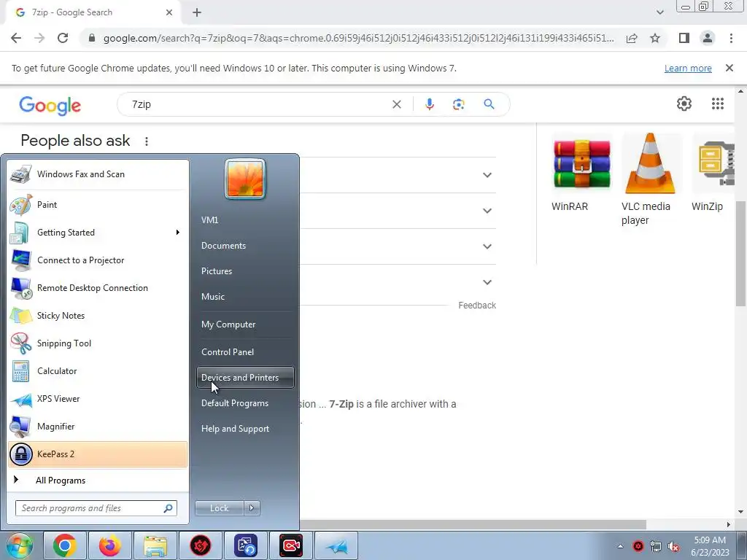Image resolution: width=747 pixels, height=560 pixels.
Task: Open the VLC media player result
Action: [651, 179]
